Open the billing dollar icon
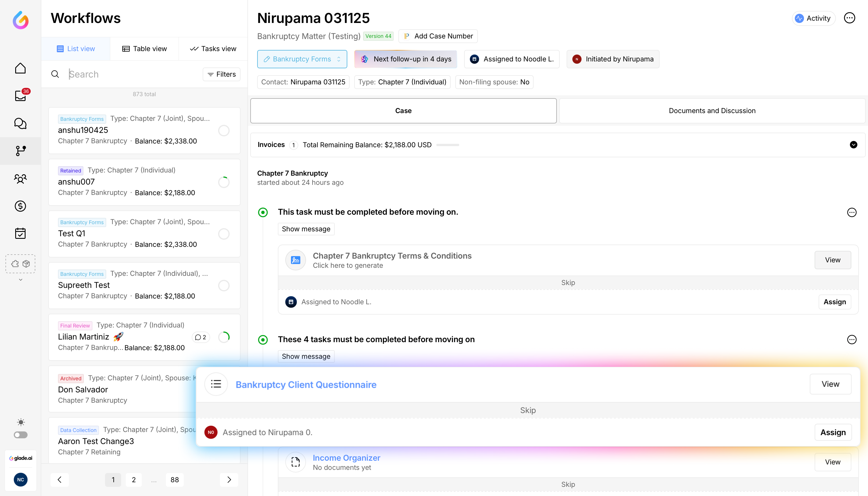Screen dimensions: 868x496 click(20, 206)
